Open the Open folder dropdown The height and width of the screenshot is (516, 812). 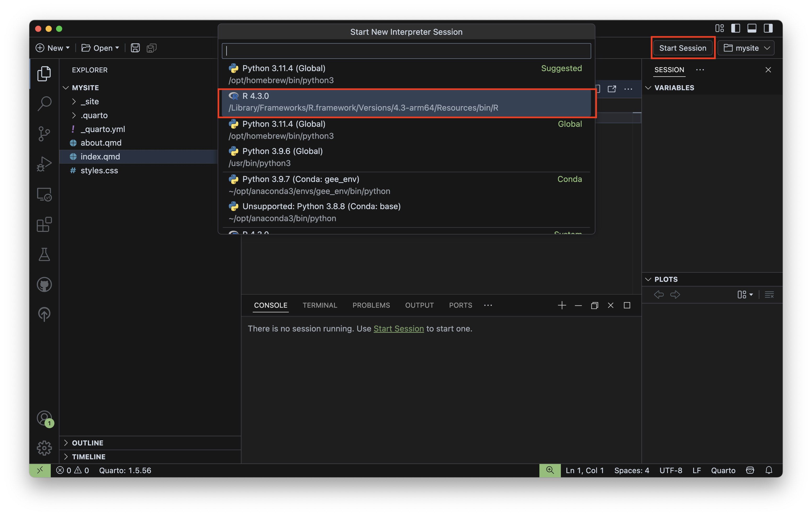(100, 48)
